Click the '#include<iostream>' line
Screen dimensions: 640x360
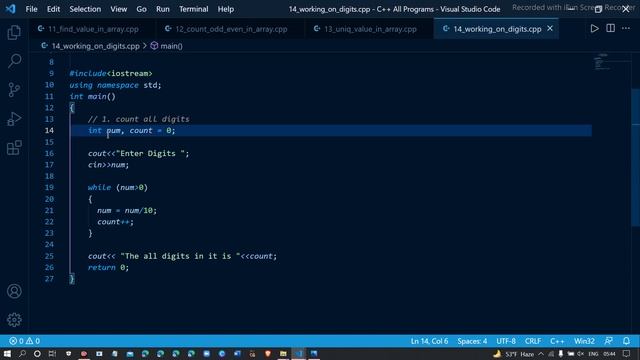click(111, 73)
